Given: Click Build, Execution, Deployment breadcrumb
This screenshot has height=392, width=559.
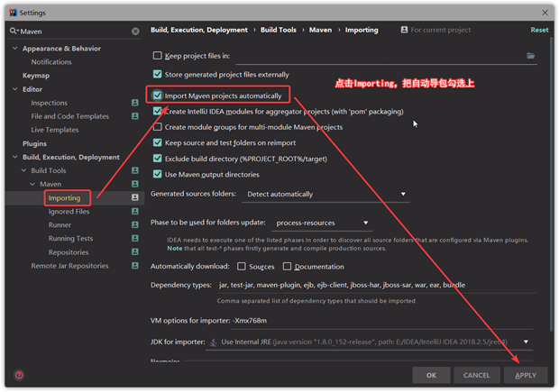Looking at the screenshot, I should [x=199, y=30].
